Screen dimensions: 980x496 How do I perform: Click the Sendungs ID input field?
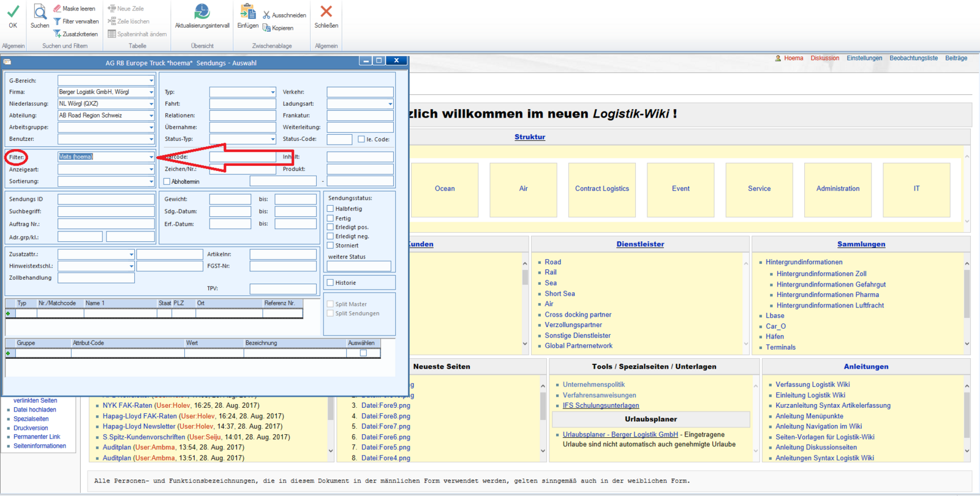click(106, 199)
